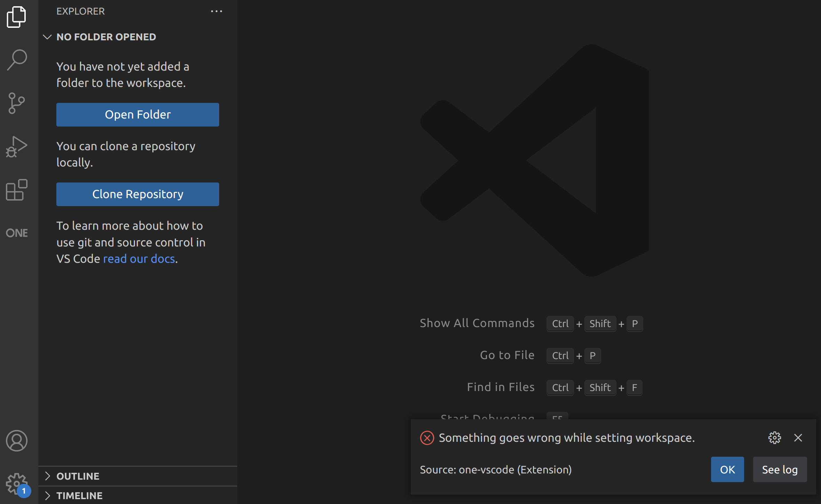Open the Source Control view
Viewport: 821px width, 504px height.
point(16,103)
